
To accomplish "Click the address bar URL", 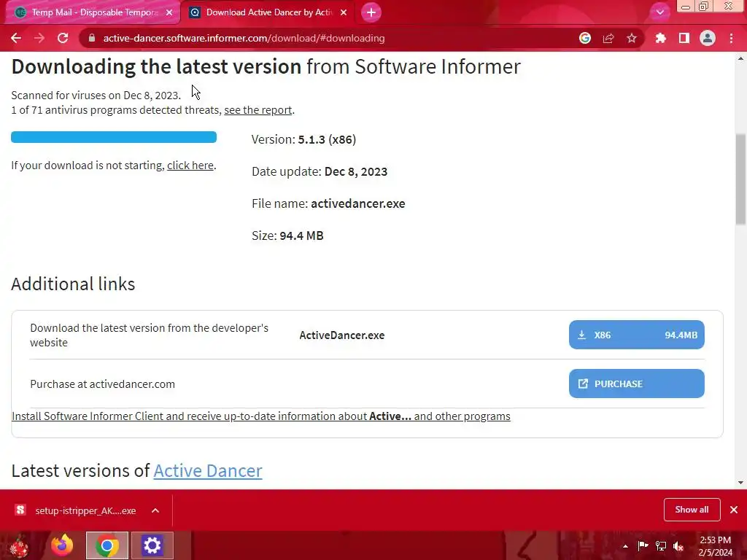I will pyautogui.click(x=244, y=38).
